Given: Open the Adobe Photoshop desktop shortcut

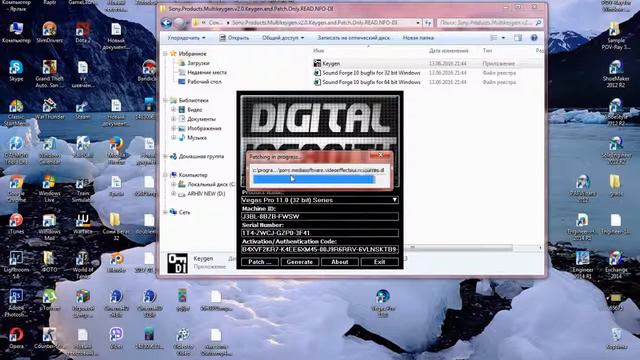Looking at the screenshot, I should tap(16, 303).
